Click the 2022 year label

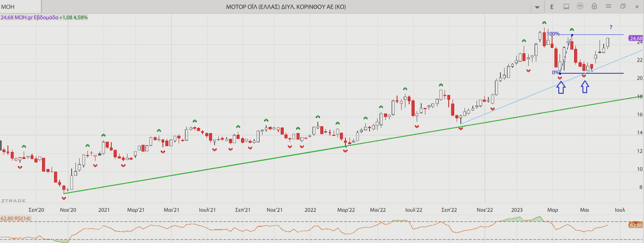[310, 210]
